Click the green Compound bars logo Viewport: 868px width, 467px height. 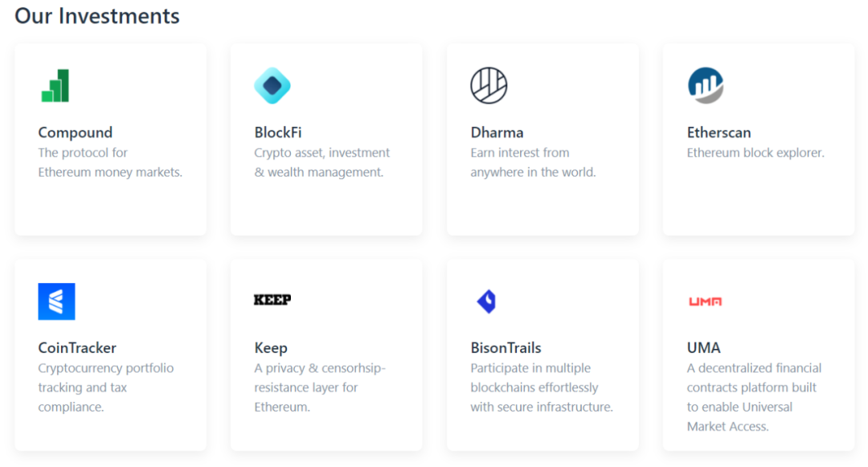55,86
